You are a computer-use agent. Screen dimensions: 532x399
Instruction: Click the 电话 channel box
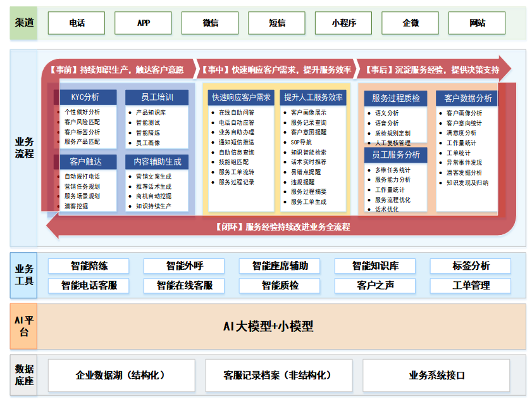[77, 23]
